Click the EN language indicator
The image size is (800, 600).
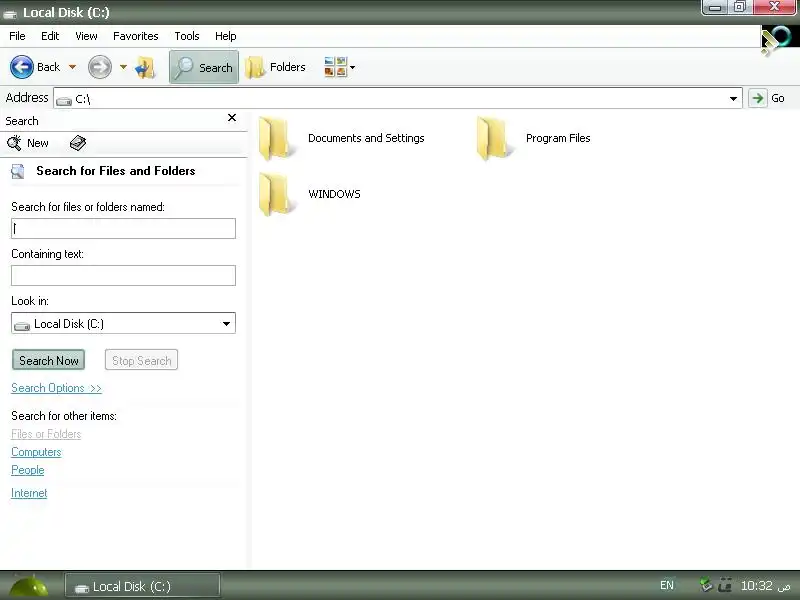(x=666, y=585)
